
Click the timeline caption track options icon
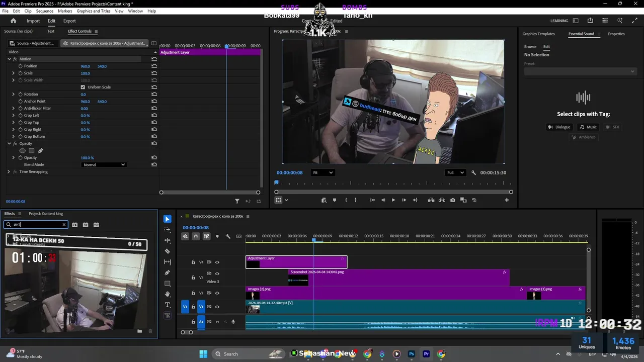[238, 236]
